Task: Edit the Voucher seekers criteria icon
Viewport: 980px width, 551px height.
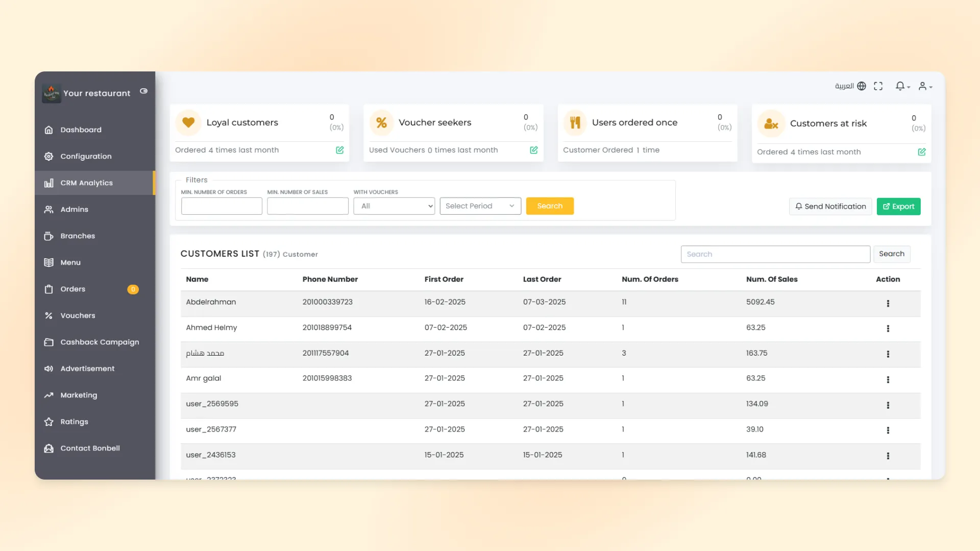Action: point(534,150)
